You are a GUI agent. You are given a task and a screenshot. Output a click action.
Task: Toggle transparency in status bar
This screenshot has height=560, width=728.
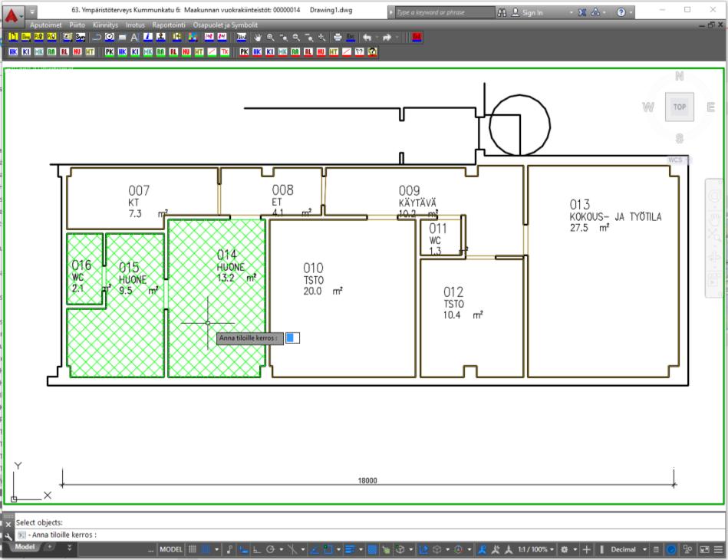(x=372, y=550)
